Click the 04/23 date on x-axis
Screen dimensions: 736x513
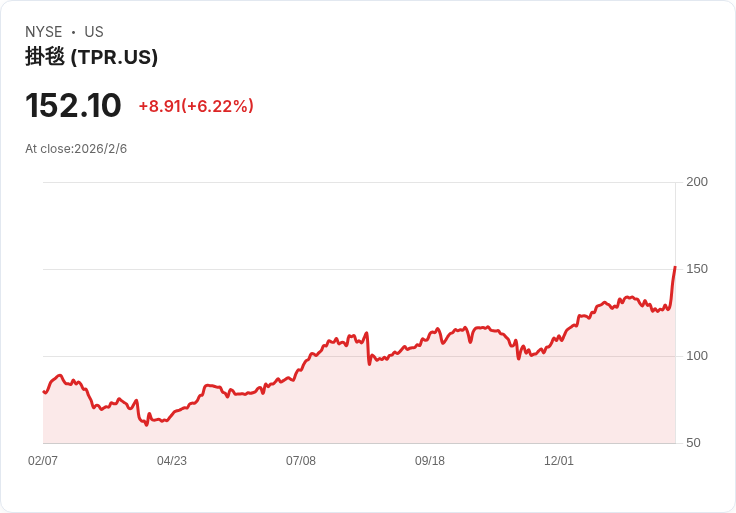172,461
